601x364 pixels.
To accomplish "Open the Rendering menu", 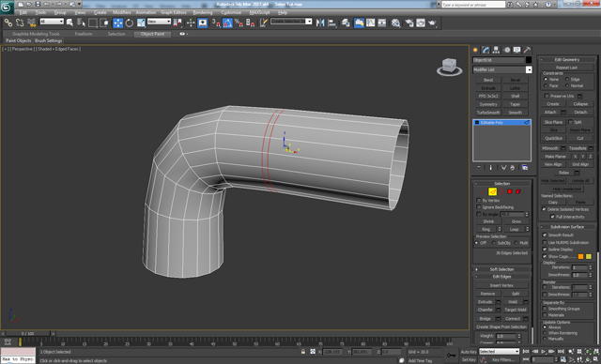I will point(203,12).
